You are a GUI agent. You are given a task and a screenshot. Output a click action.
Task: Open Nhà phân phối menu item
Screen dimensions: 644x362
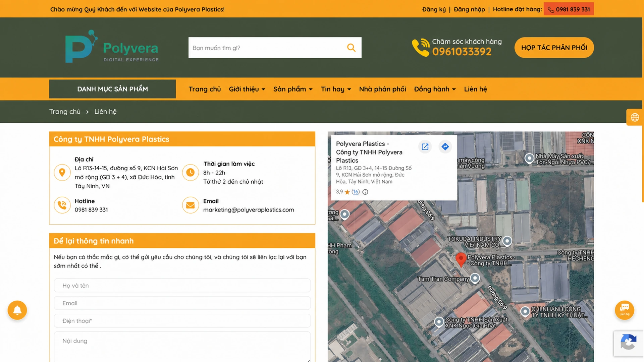382,89
